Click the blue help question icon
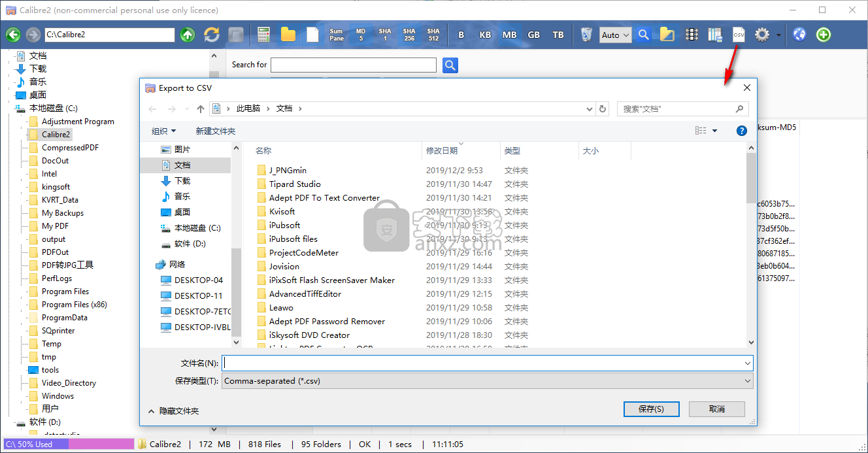 click(742, 131)
